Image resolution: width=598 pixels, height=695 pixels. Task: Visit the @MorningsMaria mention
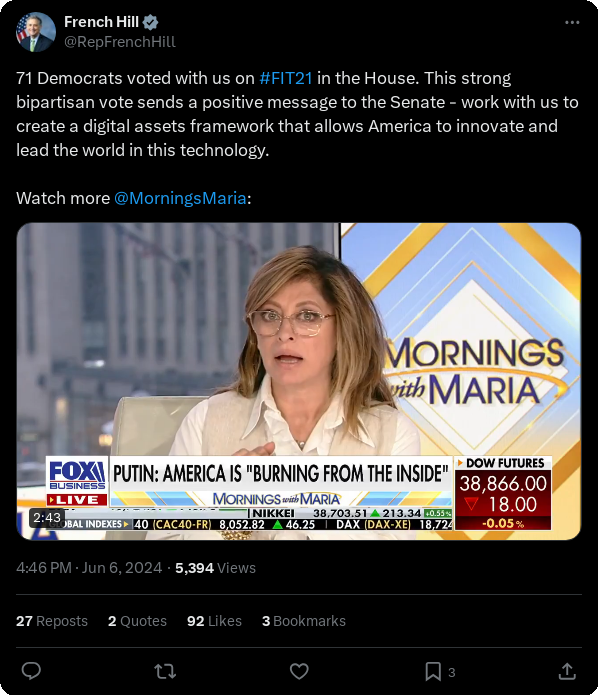180,198
